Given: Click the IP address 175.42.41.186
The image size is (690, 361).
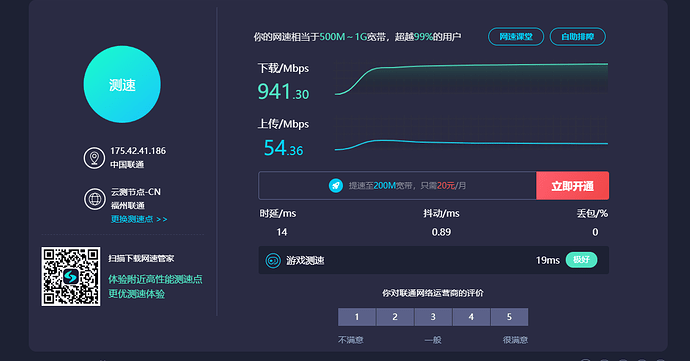Looking at the screenshot, I should coord(138,151).
